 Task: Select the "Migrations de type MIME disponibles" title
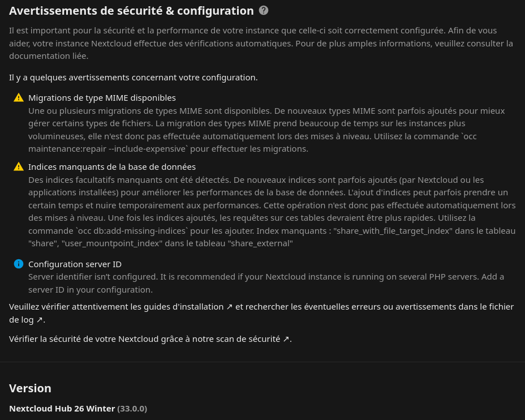click(102, 97)
